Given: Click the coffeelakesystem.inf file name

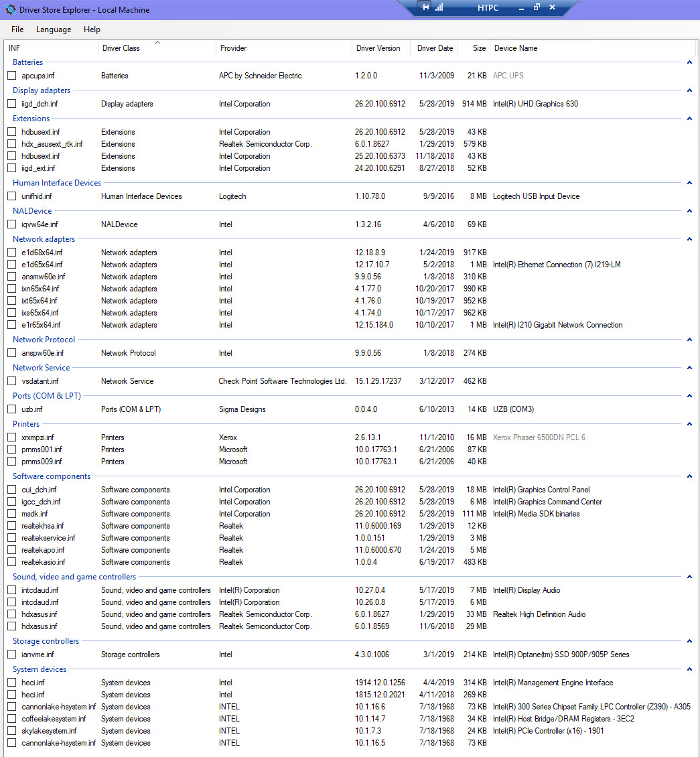Looking at the screenshot, I should [x=54, y=719].
